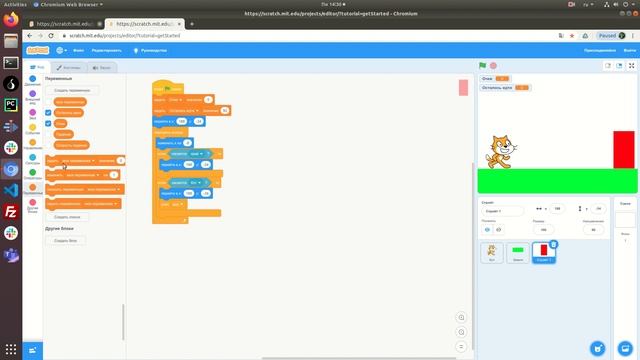Click the Руководства lightbulb icon
This screenshot has height=360, width=640.
tap(136, 50)
